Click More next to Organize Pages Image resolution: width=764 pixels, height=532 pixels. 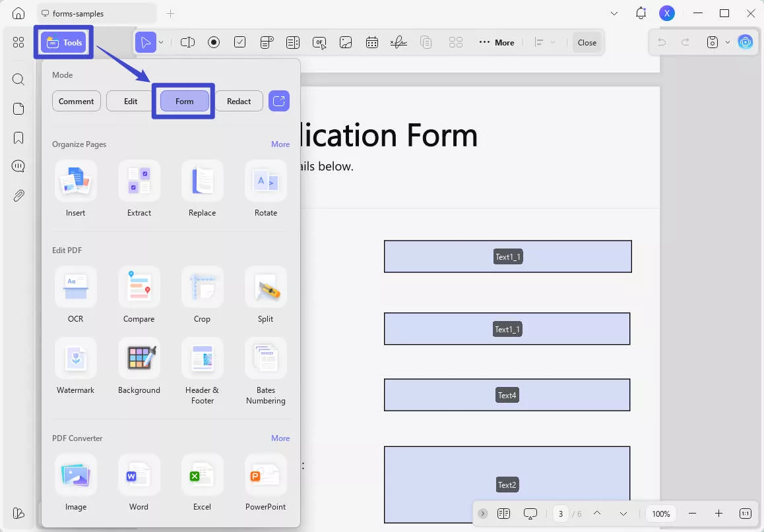(x=280, y=144)
